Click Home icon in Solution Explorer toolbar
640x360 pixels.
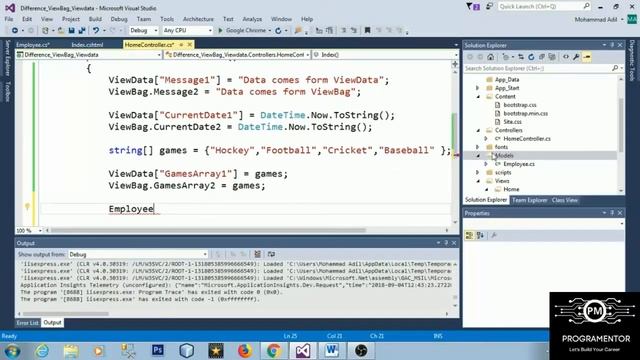tap(491, 57)
